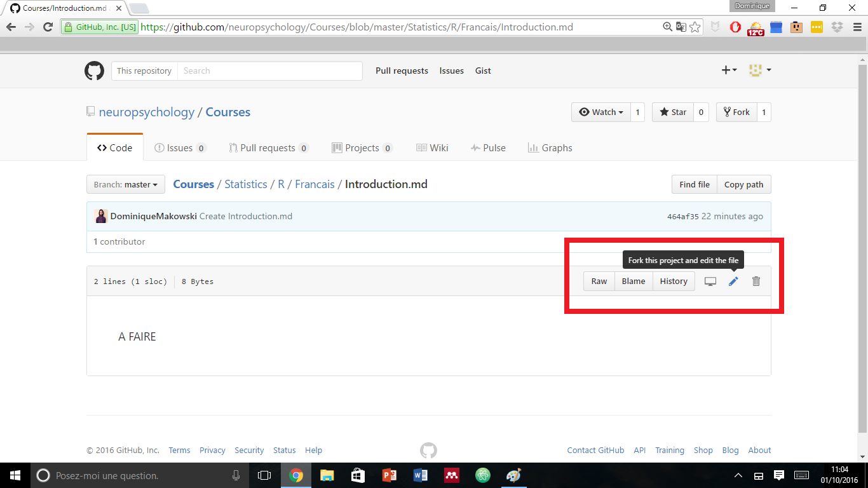Click Issues in top header

452,71
